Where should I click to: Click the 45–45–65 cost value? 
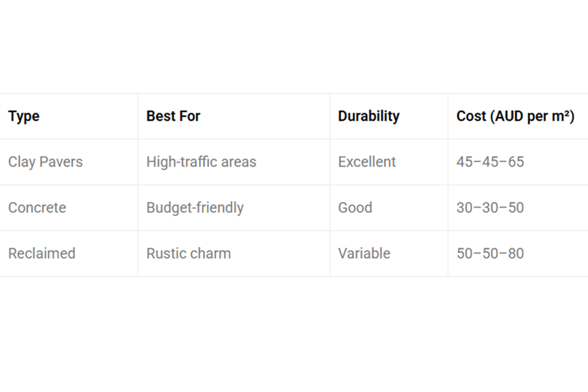coord(490,162)
